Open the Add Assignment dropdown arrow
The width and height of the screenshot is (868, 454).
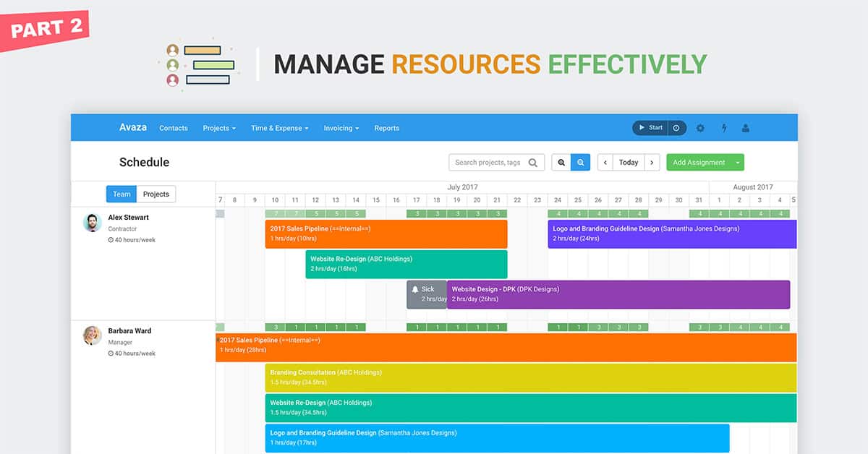pos(737,163)
